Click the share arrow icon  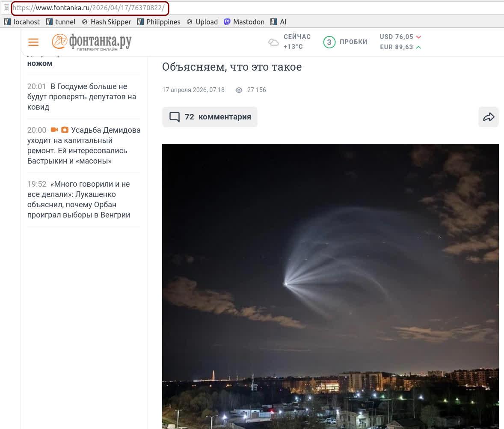tap(489, 117)
